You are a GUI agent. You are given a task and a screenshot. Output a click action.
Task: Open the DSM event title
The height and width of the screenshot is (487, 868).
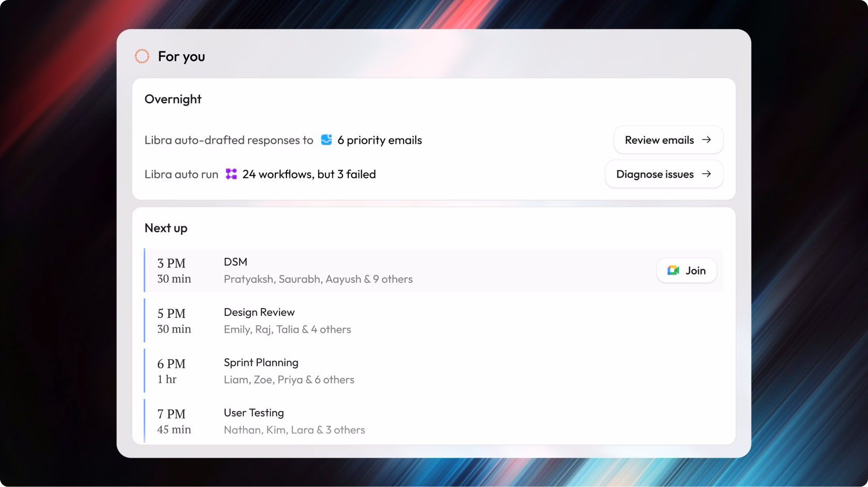pos(236,262)
